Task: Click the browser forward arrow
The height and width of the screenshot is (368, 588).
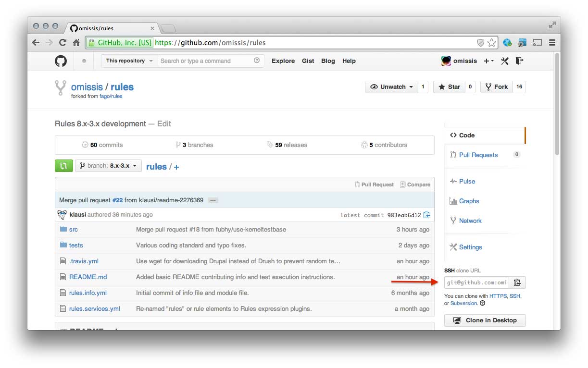Action: coord(49,42)
